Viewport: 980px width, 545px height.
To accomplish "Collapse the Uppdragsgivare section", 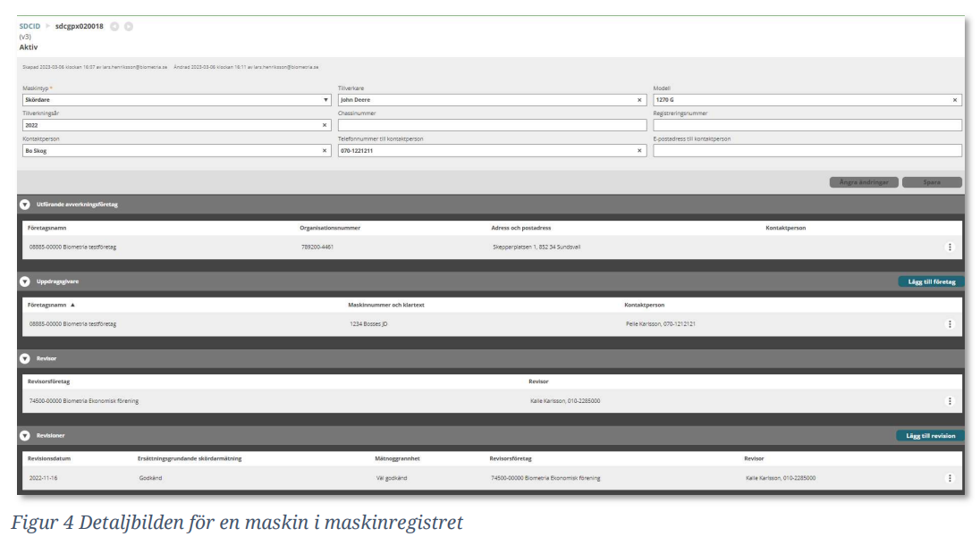I will [x=25, y=281].
